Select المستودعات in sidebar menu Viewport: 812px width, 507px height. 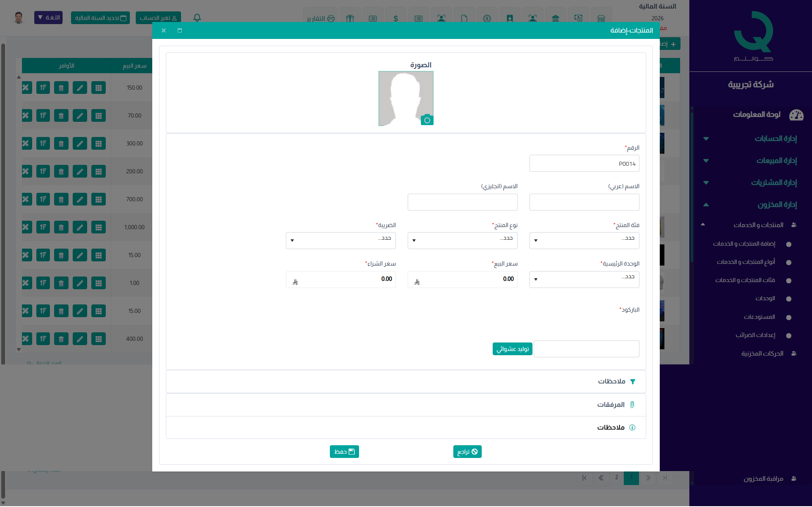(759, 317)
